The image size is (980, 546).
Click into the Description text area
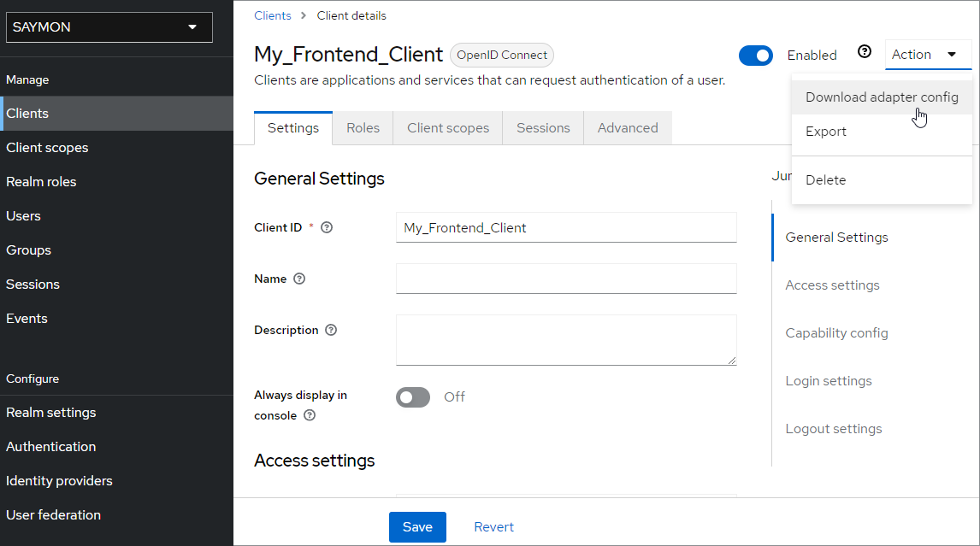click(566, 340)
